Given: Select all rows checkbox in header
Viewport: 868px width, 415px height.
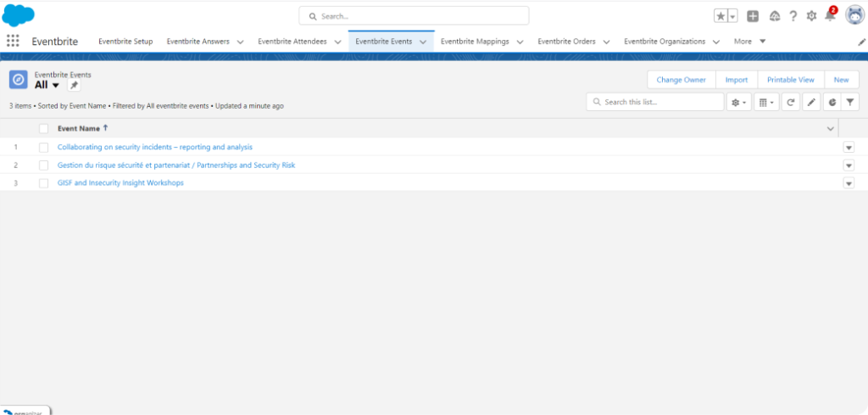Looking at the screenshot, I should [44, 128].
